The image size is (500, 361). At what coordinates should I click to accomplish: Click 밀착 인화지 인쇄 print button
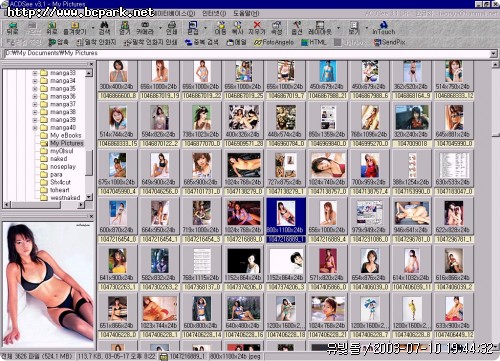tap(150, 42)
